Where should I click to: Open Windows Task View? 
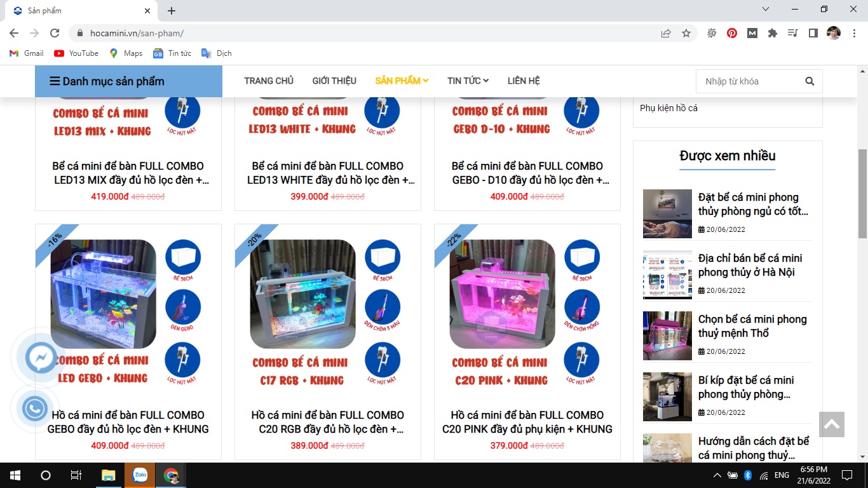click(x=76, y=475)
